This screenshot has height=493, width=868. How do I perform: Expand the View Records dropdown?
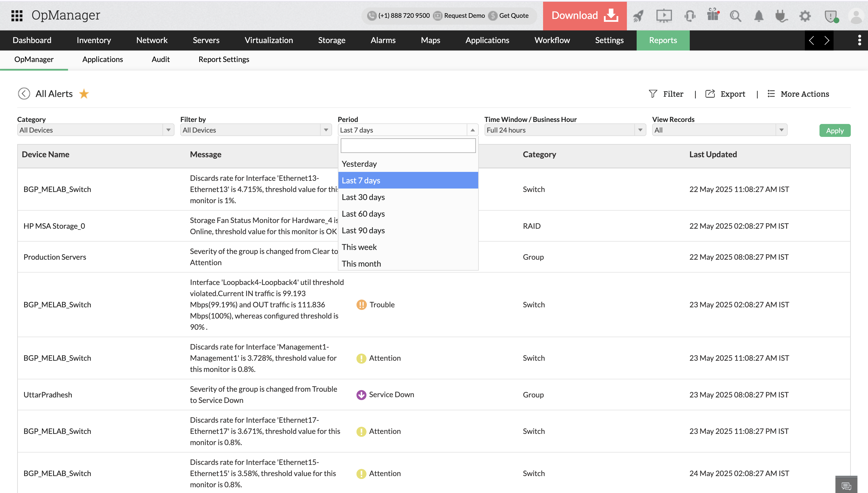point(719,130)
